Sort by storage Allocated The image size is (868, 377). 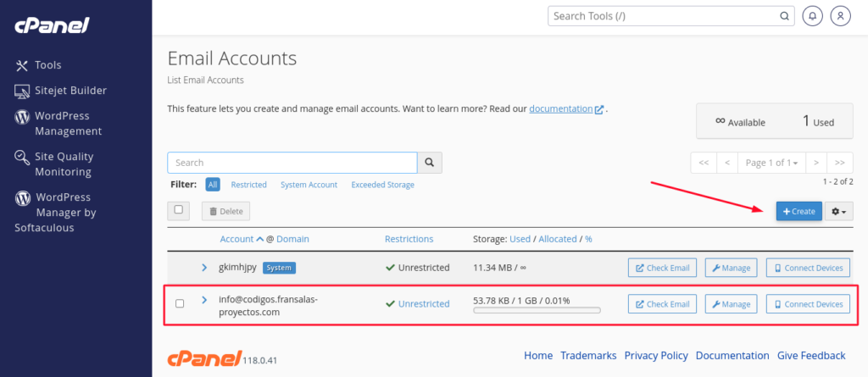coord(558,239)
